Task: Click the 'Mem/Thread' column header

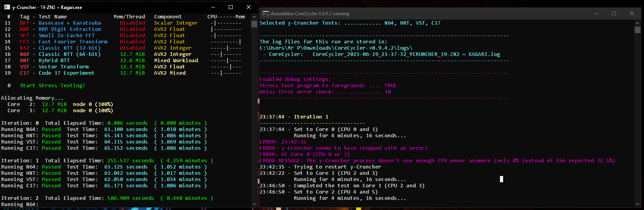Action: click(129, 17)
